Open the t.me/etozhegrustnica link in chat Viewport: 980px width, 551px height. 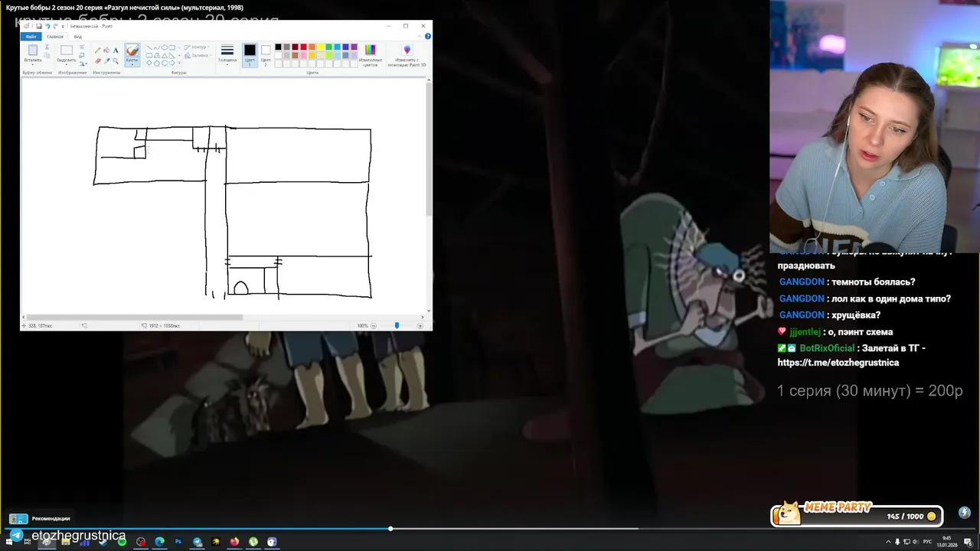pyautogui.click(x=838, y=363)
